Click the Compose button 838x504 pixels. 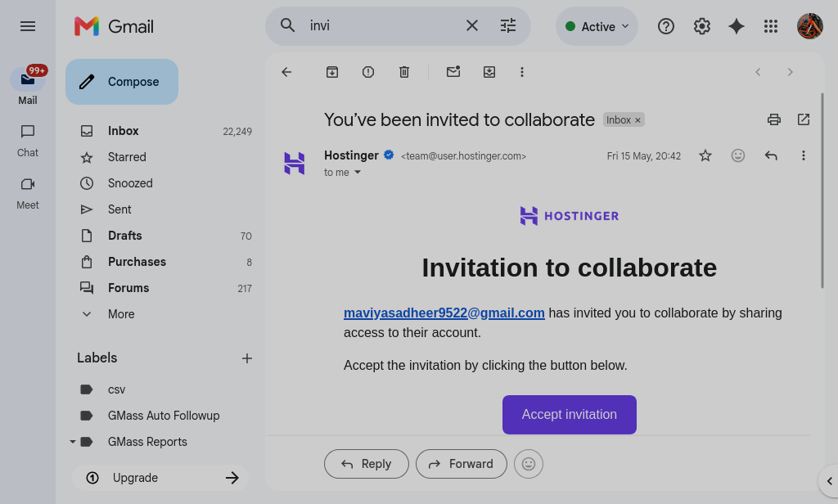point(122,82)
